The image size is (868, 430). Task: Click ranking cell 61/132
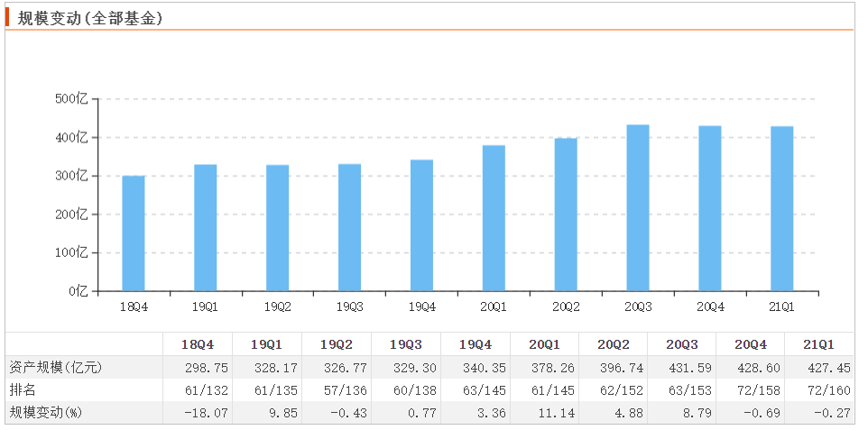tap(208, 390)
